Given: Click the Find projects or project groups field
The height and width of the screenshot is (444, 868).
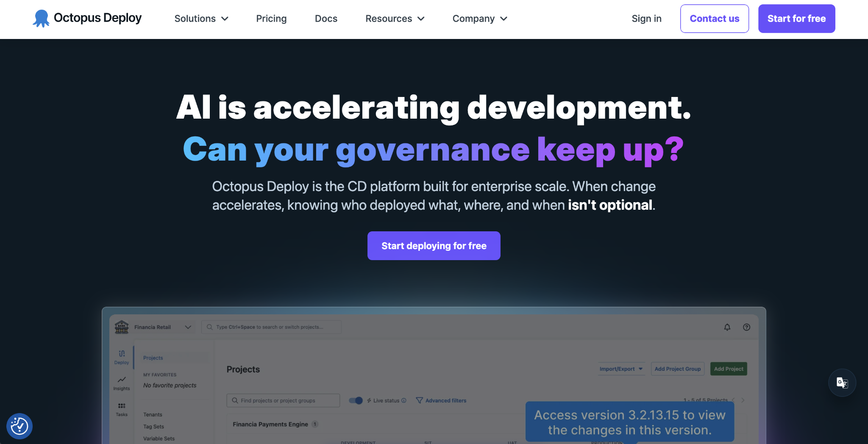Looking at the screenshot, I should point(283,400).
